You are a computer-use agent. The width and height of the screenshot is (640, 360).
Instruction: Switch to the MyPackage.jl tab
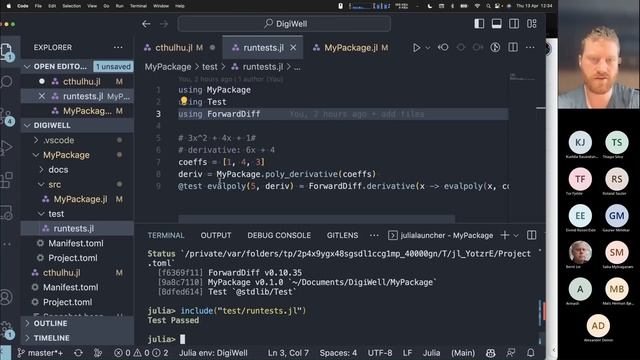351,48
